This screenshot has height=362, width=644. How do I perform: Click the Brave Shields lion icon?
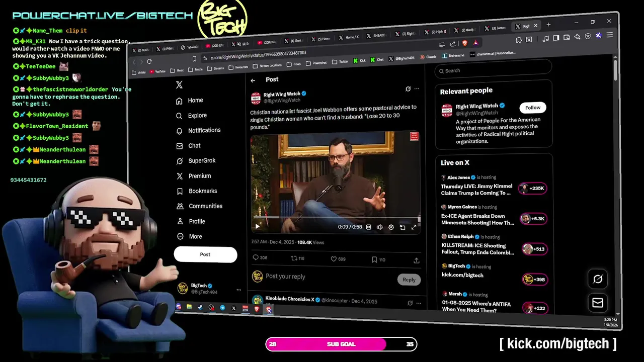[464, 43]
